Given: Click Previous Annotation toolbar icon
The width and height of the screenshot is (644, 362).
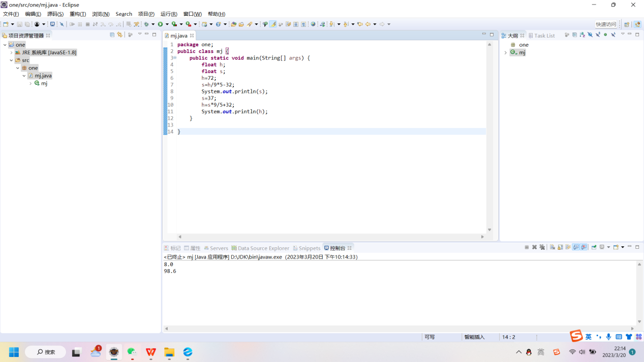Looking at the screenshot, I should click(x=346, y=24).
